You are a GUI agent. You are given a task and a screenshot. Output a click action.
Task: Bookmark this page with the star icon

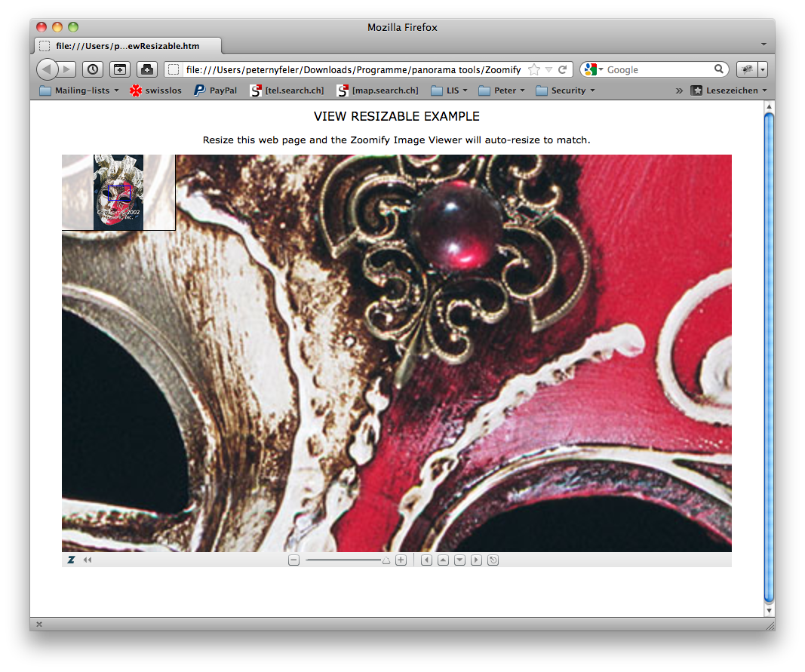534,69
